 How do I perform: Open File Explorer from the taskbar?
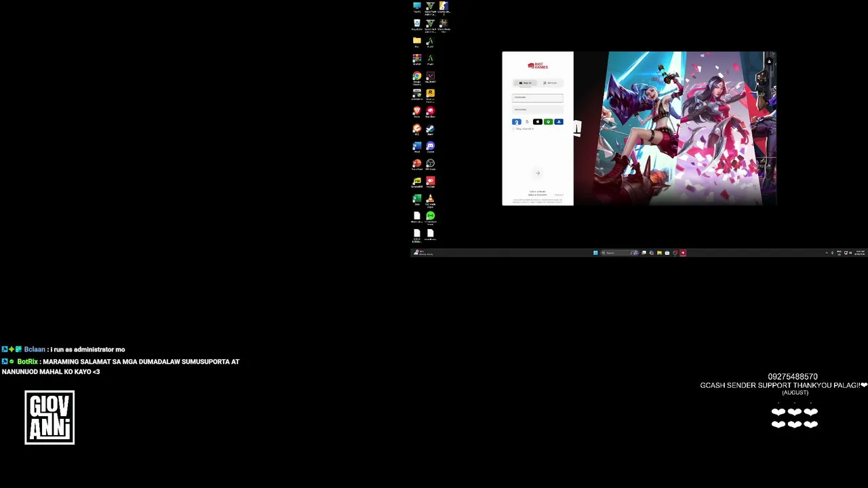(x=659, y=253)
